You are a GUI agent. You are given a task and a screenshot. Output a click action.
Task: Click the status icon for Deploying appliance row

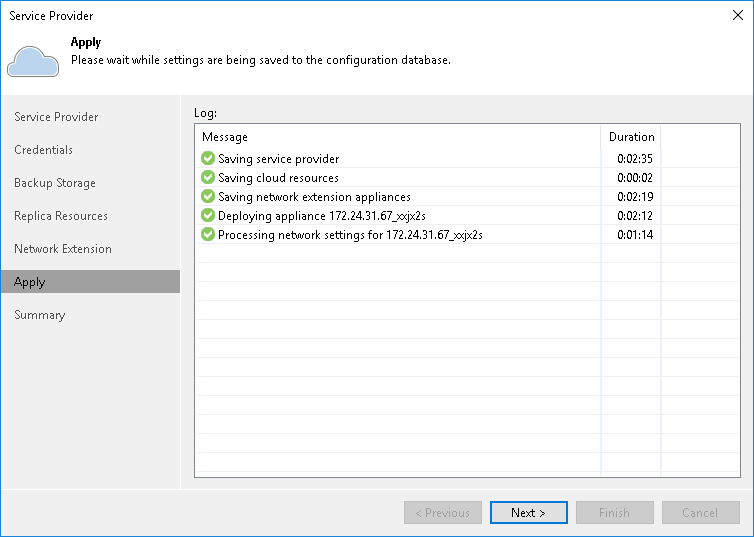(208, 215)
